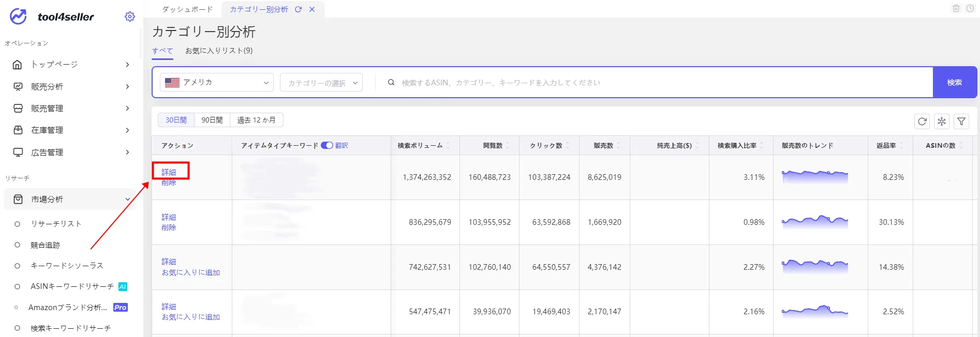Viewport: 980px width, 337px height.
Task: Open the アメリカ marketplace dropdown
Action: point(217,82)
